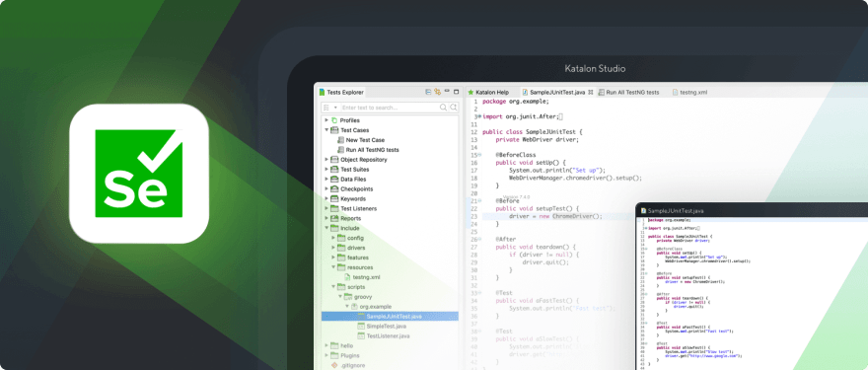Toggle fold marker beside @Before line 21
This screenshot has width=868, height=370.
tap(479, 201)
